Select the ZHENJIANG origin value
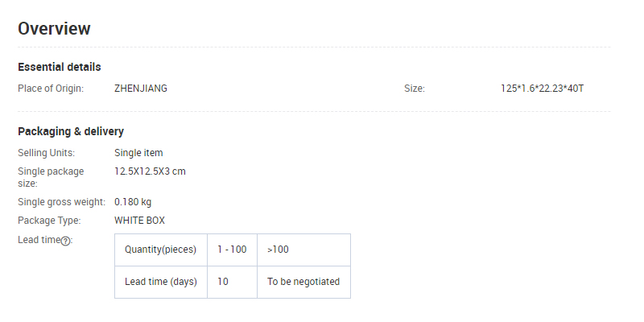This screenshot has height=322, width=644. click(141, 88)
